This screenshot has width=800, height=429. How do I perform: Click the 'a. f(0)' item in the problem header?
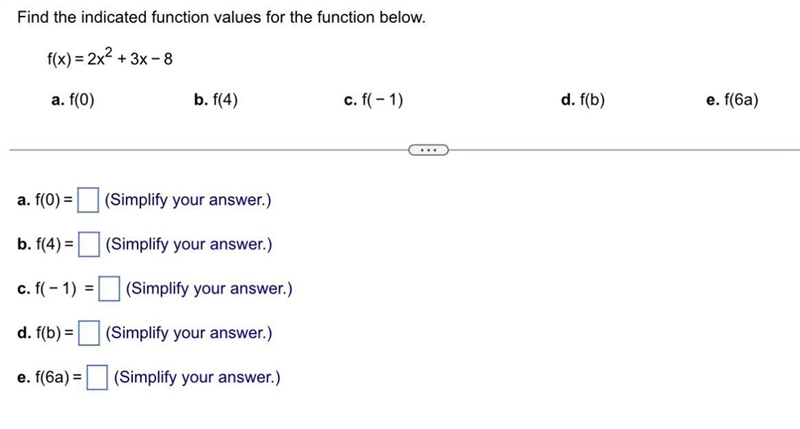(x=73, y=99)
